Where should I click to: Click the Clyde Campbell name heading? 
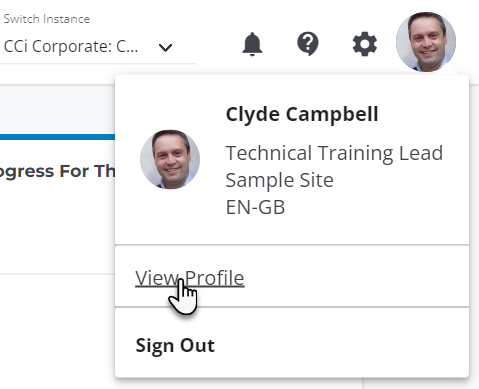302,114
